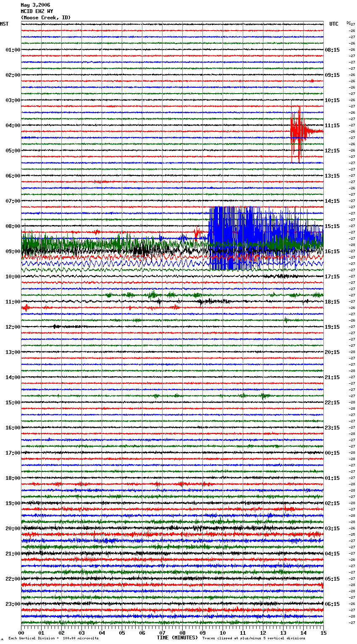Click the '18:00' MST time label
The height and width of the screenshot is (644, 357).
tap(13, 478)
